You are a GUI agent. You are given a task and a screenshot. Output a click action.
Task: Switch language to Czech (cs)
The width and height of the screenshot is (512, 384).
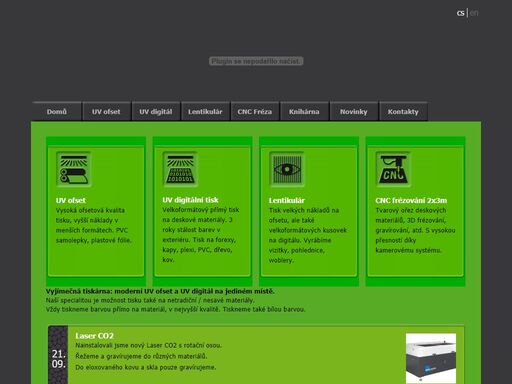coord(461,13)
